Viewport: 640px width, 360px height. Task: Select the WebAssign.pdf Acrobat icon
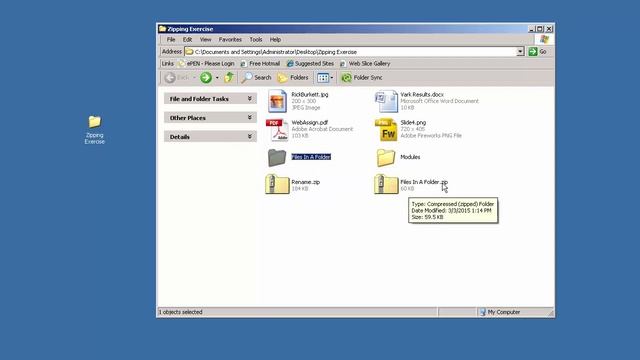(x=277, y=129)
